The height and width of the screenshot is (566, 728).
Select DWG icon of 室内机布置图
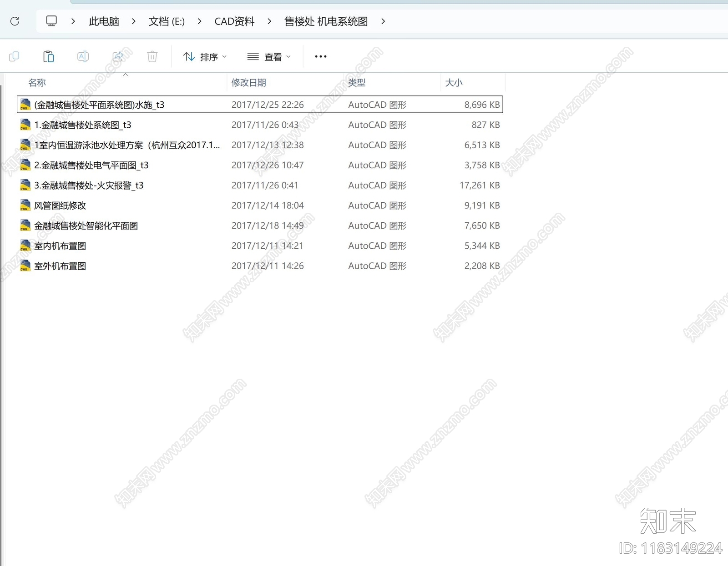pyautogui.click(x=25, y=245)
